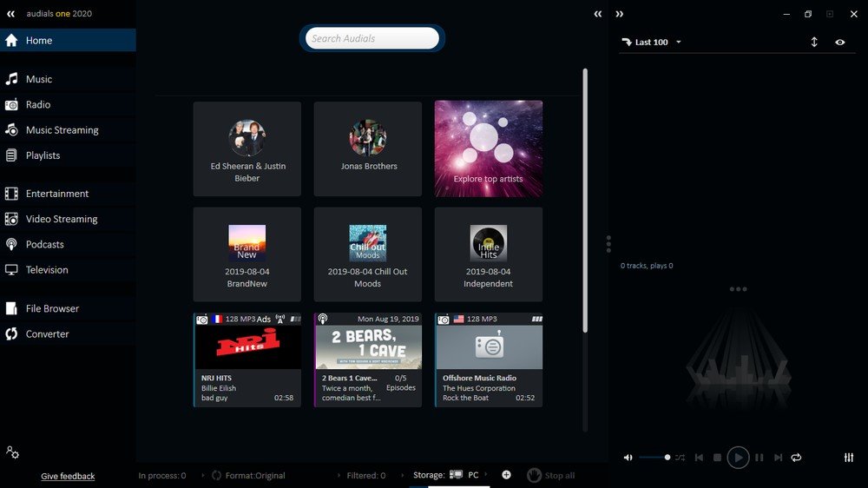Click the audials one 2020 title
The height and width of the screenshot is (488, 868).
(59, 13)
